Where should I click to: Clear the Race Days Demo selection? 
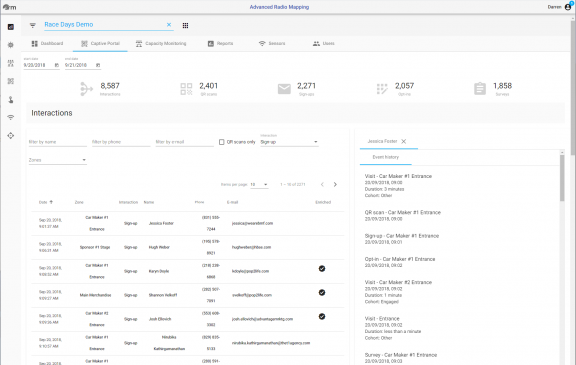(169, 25)
